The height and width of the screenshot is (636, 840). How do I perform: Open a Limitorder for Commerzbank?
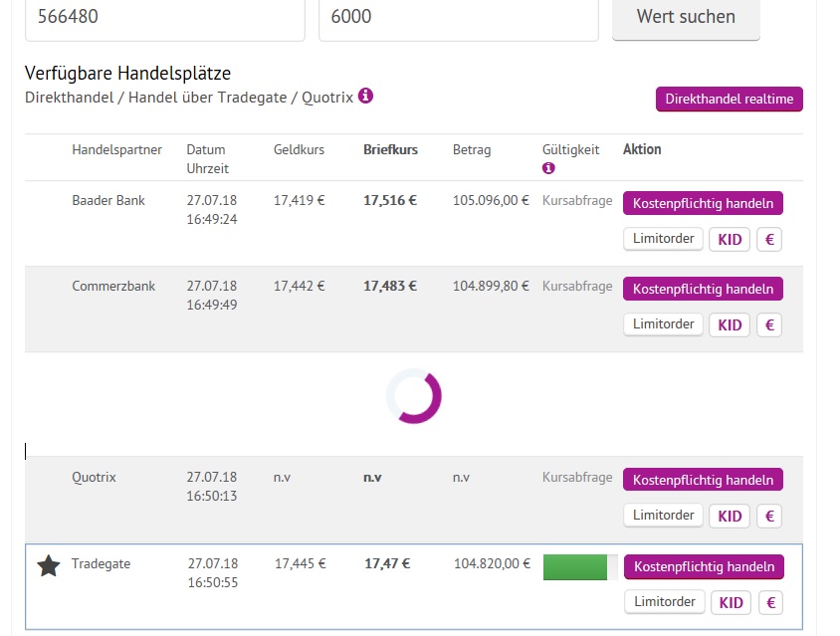pos(663,324)
